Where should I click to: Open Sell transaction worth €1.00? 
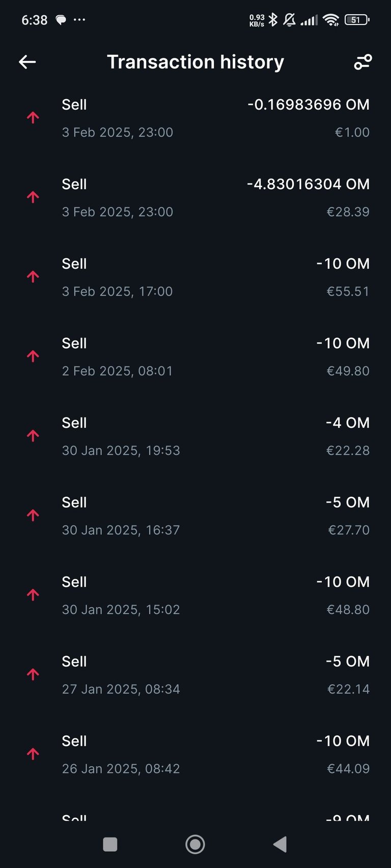(x=195, y=118)
